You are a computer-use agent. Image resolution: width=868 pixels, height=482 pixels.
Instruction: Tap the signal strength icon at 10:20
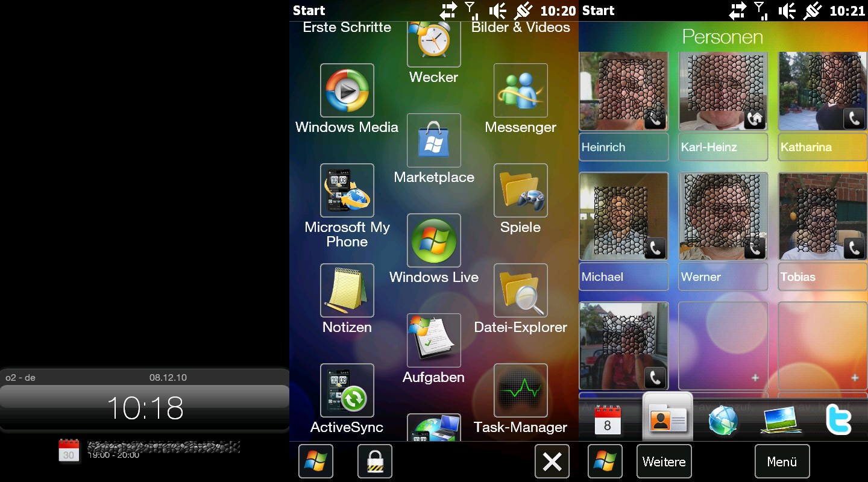[472, 10]
